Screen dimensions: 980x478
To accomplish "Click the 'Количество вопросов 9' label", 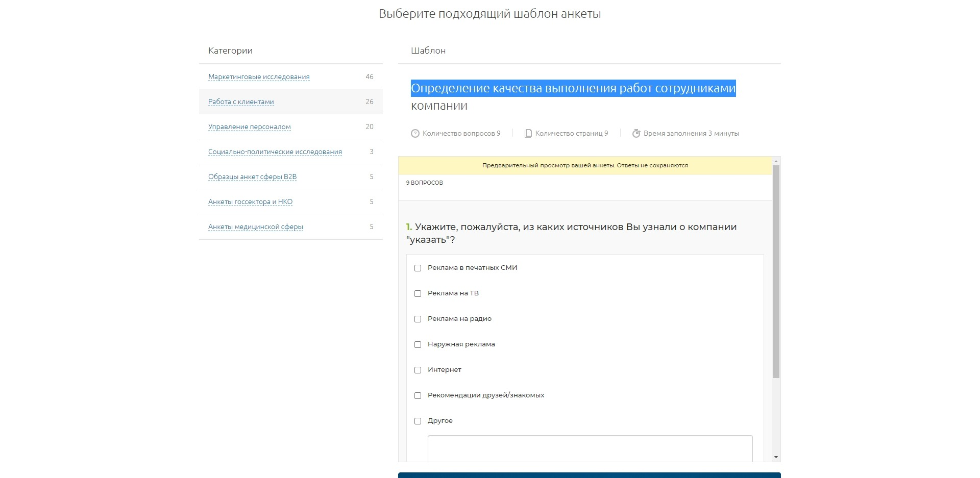I will [x=461, y=134].
